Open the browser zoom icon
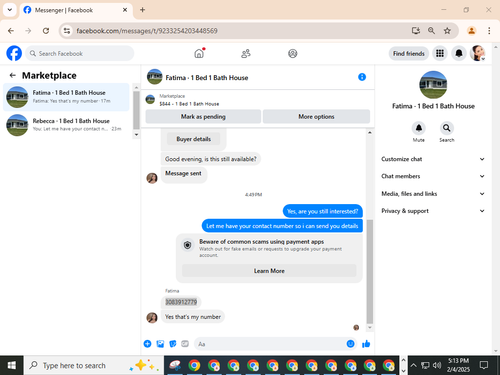Image resolution: width=500 pixels, height=375 pixels. (x=431, y=31)
